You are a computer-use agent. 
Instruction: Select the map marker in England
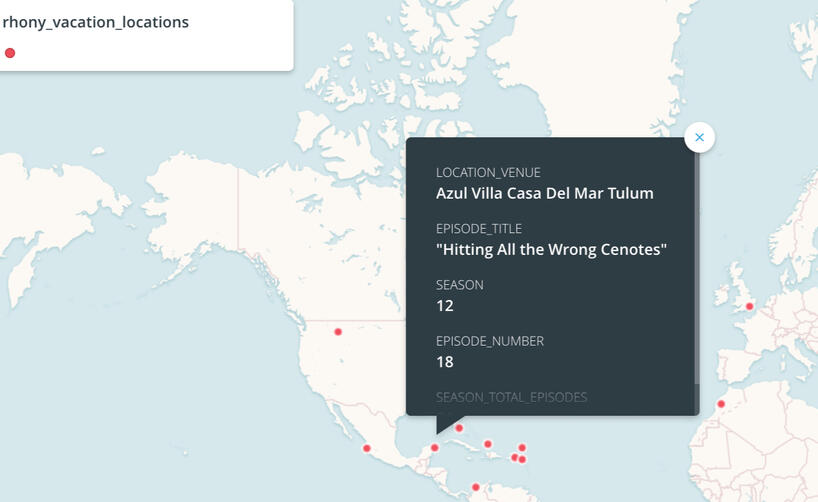pyautogui.click(x=748, y=306)
